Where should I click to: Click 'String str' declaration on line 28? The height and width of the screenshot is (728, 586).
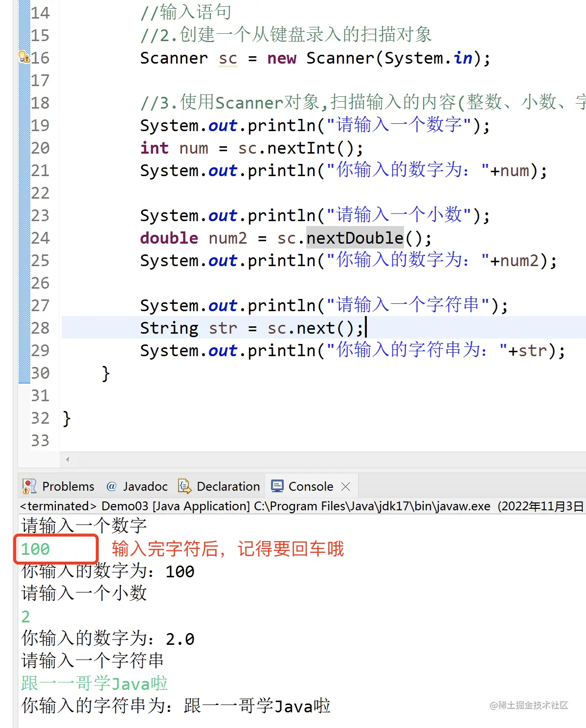pyautogui.click(x=189, y=328)
